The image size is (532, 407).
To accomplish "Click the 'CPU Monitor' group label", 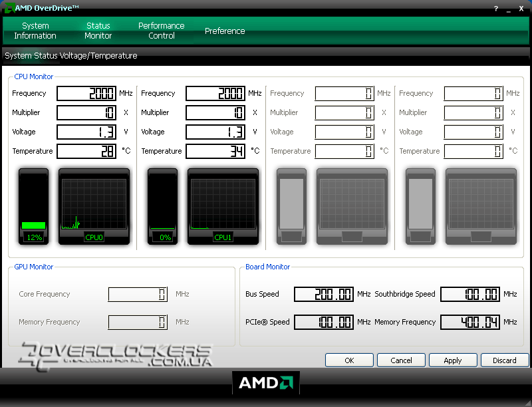I will (x=34, y=76).
